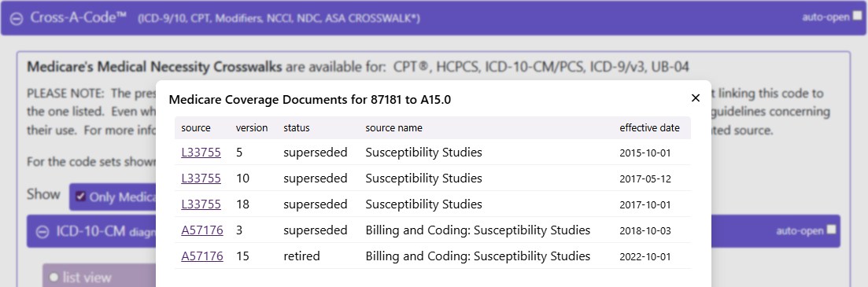Select the 2022-10-01 effective date cell
868x287 pixels.
(x=645, y=256)
